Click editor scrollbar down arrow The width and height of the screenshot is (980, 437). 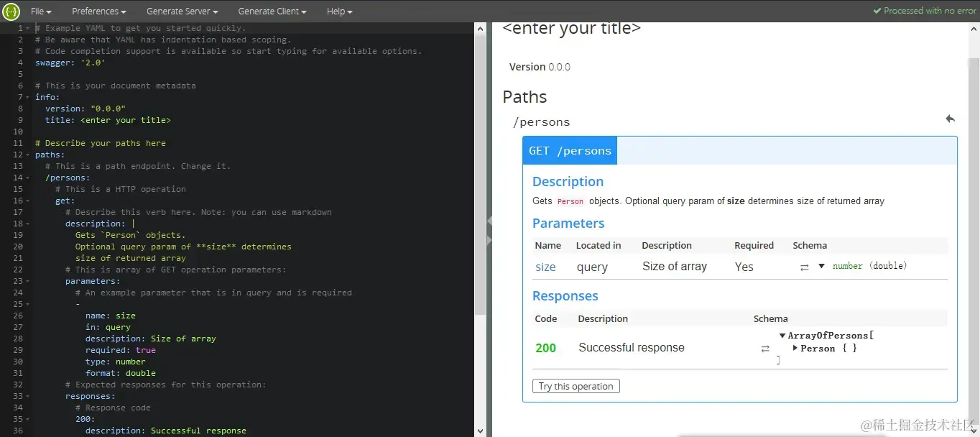click(x=481, y=431)
